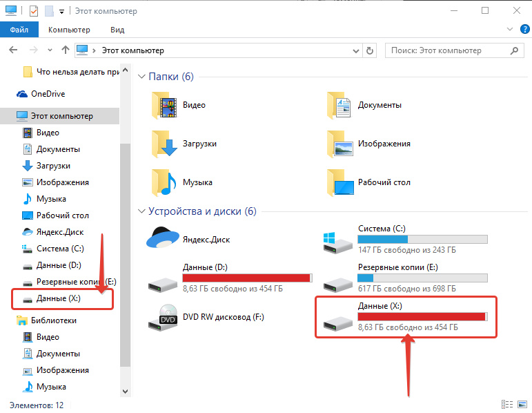
Task: Open Explorer help question mark icon
Action: (524, 29)
